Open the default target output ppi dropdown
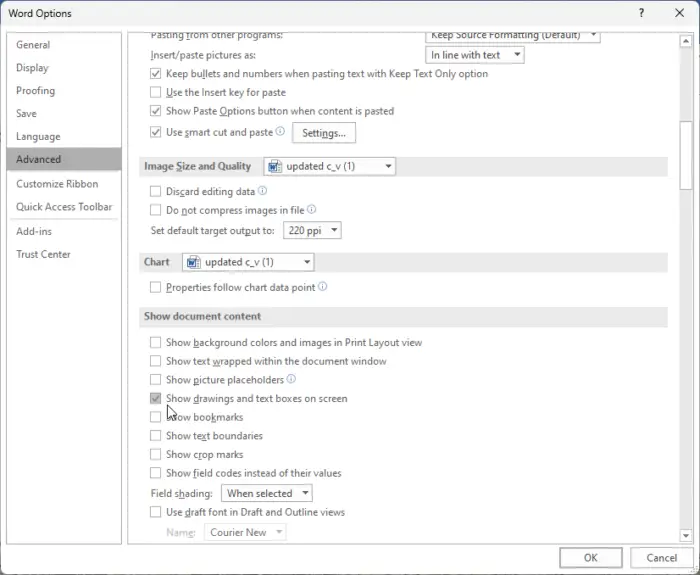This screenshot has width=700, height=575. tap(312, 230)
